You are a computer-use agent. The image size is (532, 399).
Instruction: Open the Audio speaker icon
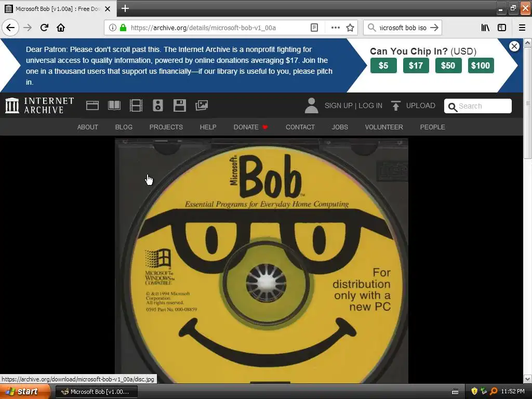point(158,105)
